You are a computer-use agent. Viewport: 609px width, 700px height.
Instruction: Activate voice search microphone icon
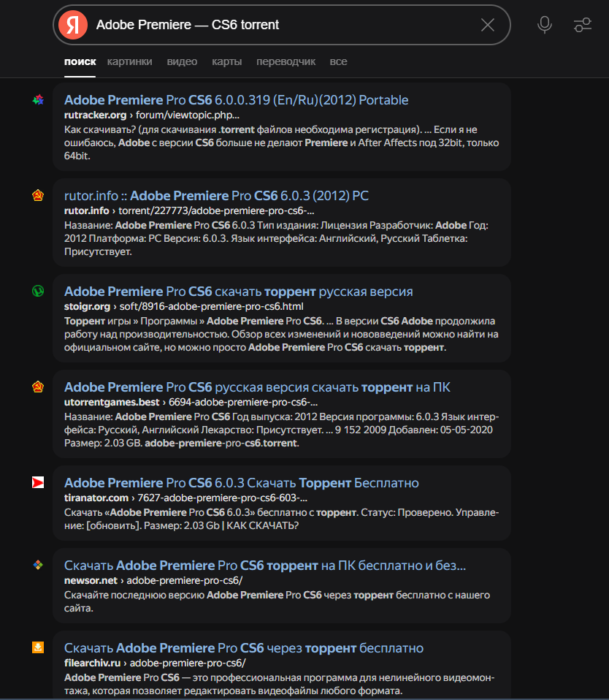[x=544, y=25]
